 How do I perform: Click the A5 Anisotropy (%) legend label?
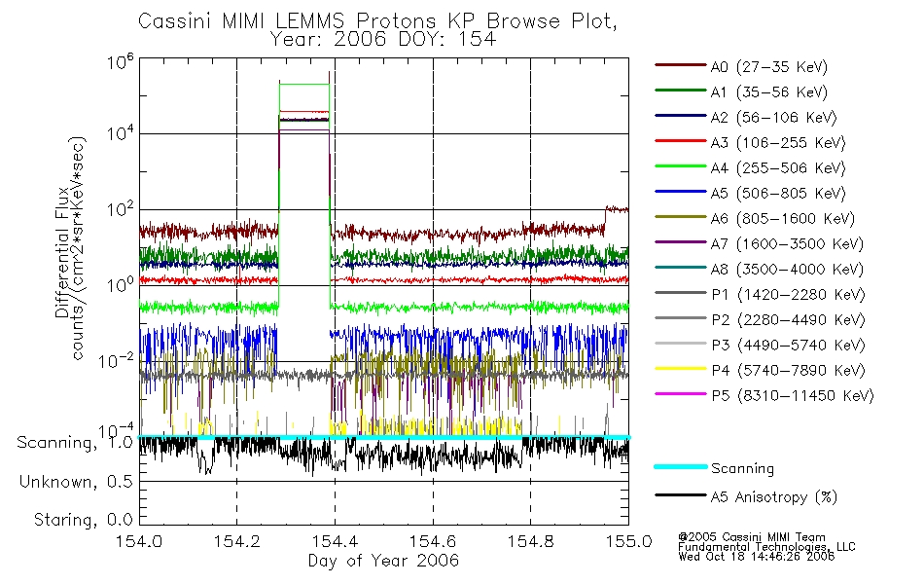tap(774, 497)
